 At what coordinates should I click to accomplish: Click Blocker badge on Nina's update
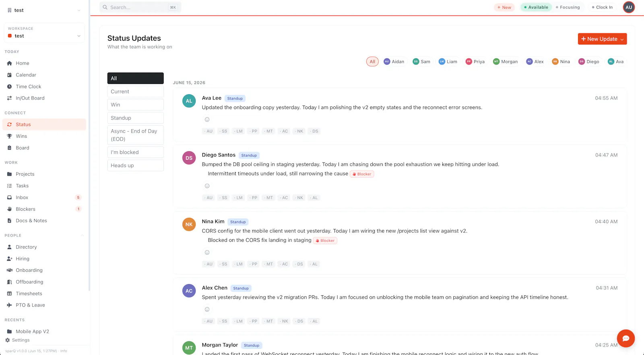coord(325,241)
